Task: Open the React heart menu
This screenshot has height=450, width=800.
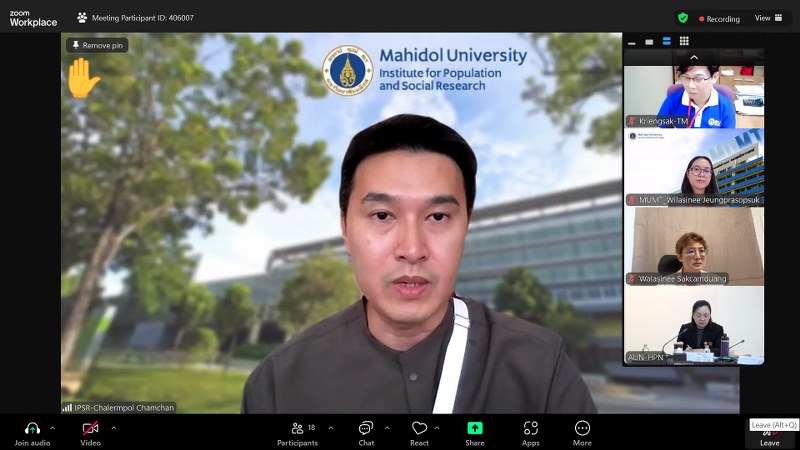Action: [x=419, y=434]
